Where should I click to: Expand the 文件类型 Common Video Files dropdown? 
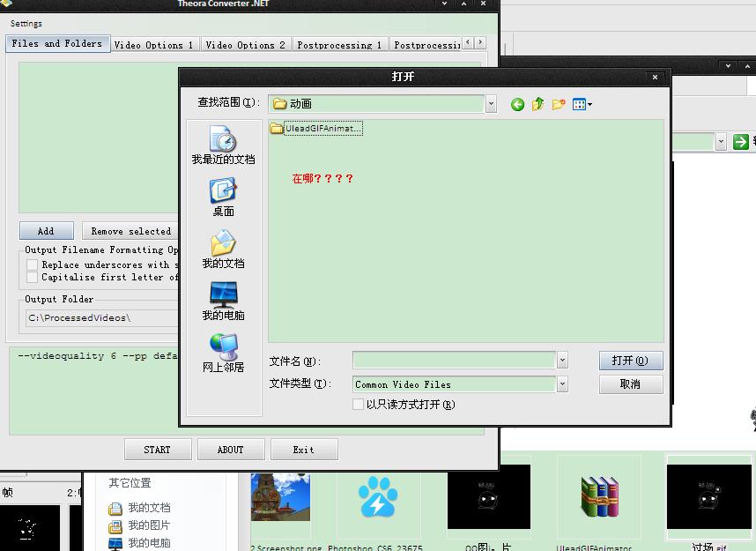562,384
